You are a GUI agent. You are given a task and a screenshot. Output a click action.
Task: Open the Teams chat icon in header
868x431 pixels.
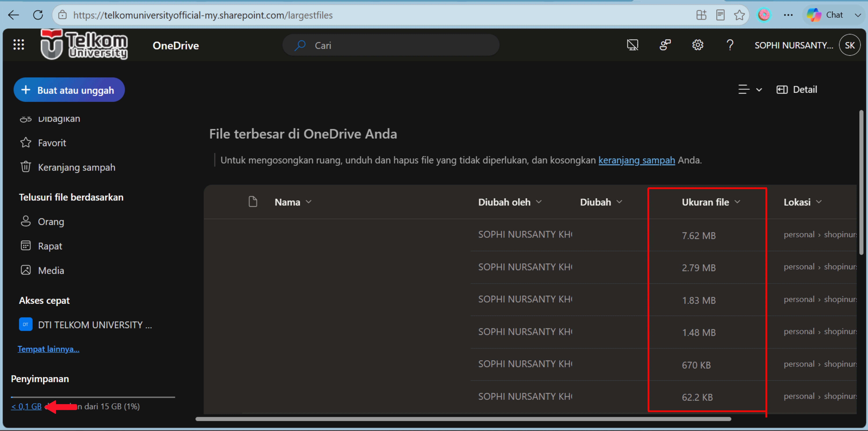click(x=665, y=45)
